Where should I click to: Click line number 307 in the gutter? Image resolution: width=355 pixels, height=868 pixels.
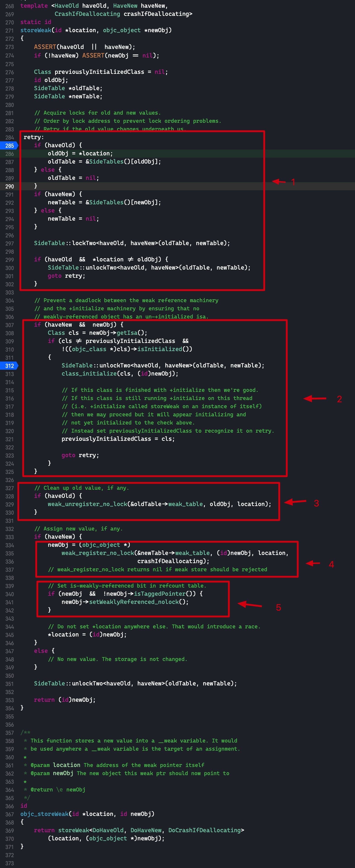point(9,325)
